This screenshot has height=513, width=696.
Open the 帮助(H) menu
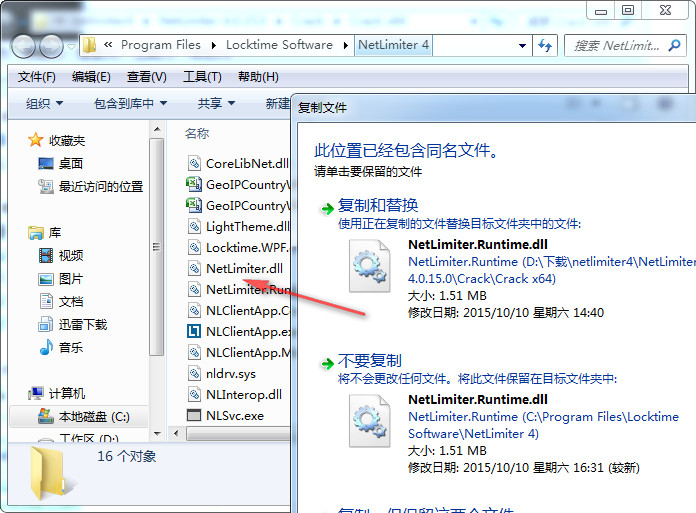(x=258, y=77)
